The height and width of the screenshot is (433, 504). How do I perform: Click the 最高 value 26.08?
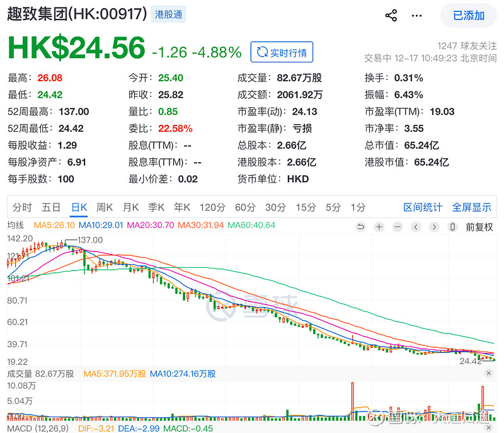click(x=50, y=78)
